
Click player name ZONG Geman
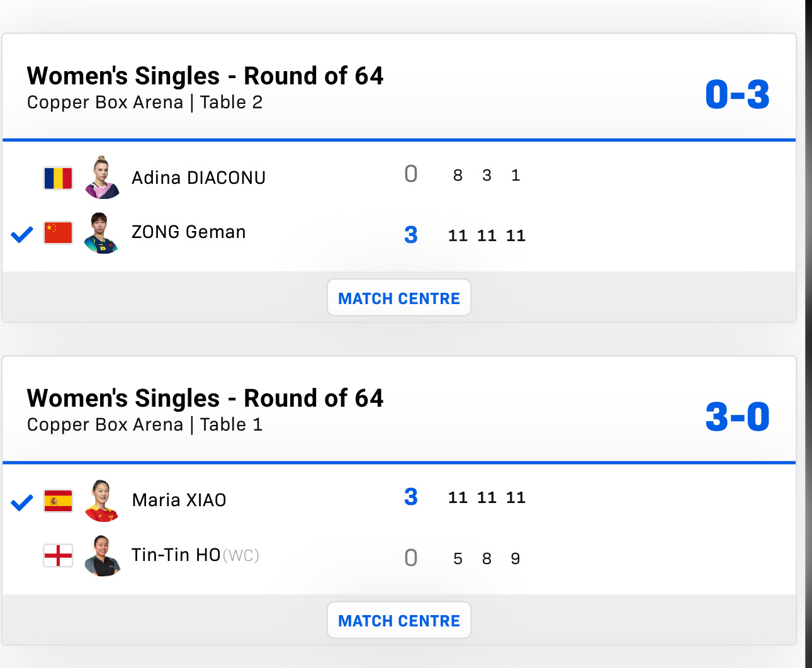[x=188, y=232]
